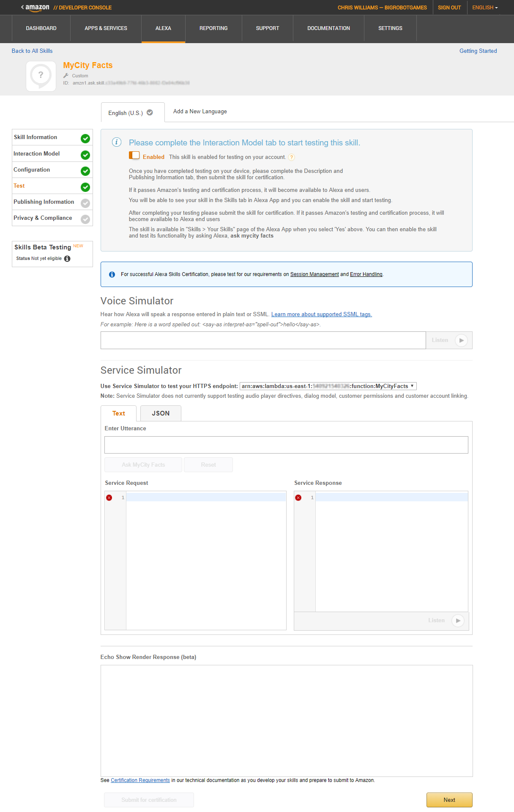Click Back to All Skills link
Viewport: 514px width, 812px height.
[x=32, y=51]
